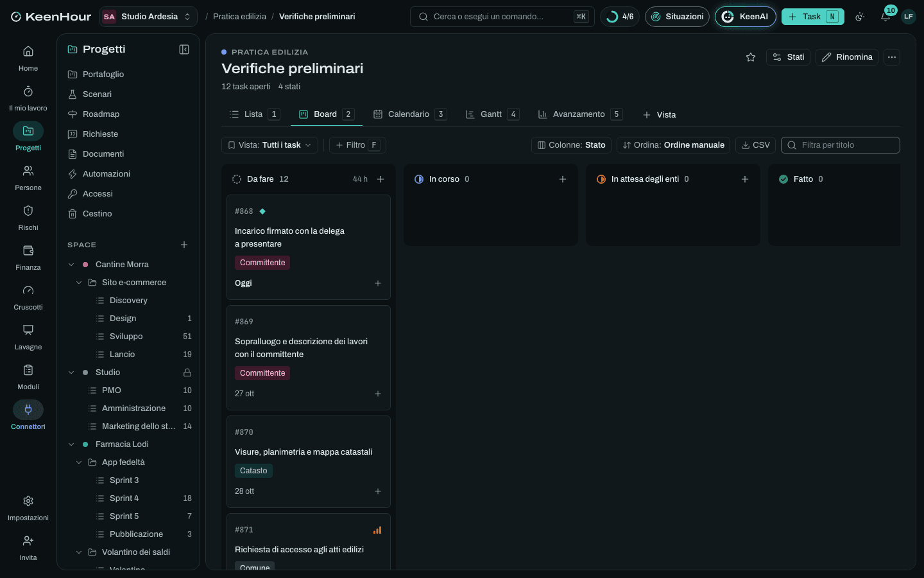Switch to the Lista tab
The image size is (924, 578).
[254, 114]
